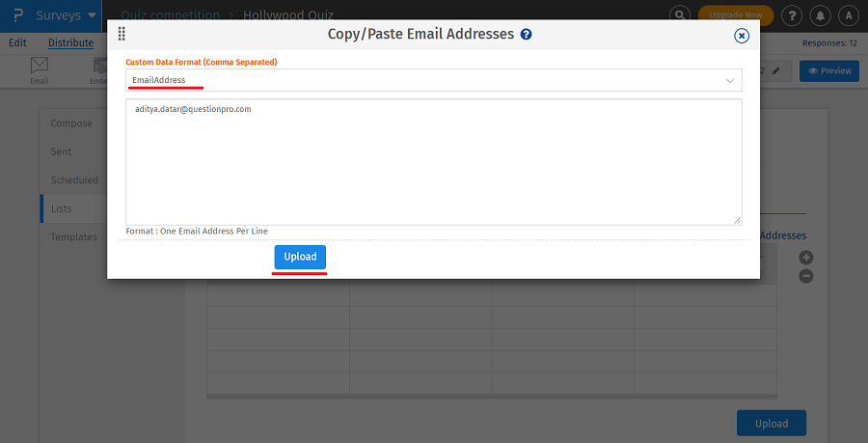Click the Upload button below the table

tap(771, 423)
